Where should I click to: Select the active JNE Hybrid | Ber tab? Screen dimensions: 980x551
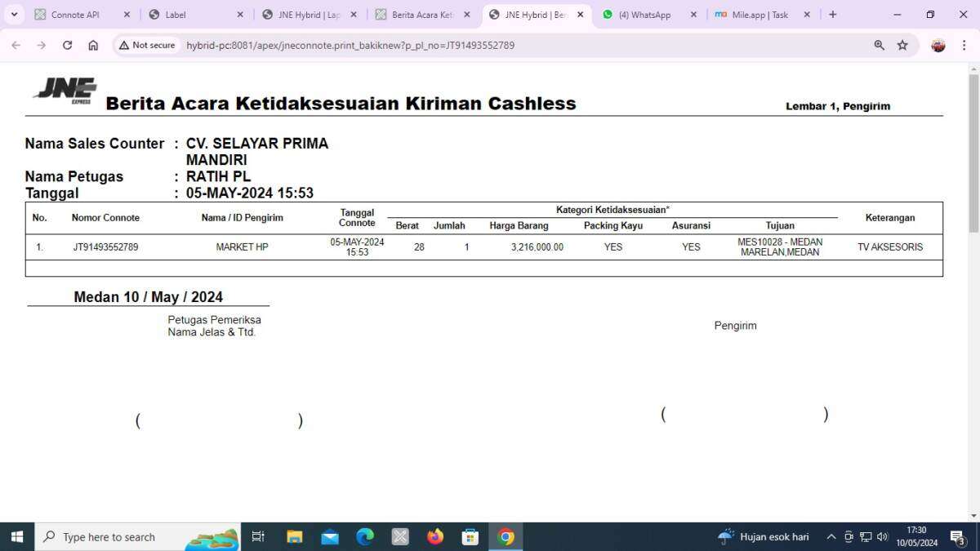[536, 15]
